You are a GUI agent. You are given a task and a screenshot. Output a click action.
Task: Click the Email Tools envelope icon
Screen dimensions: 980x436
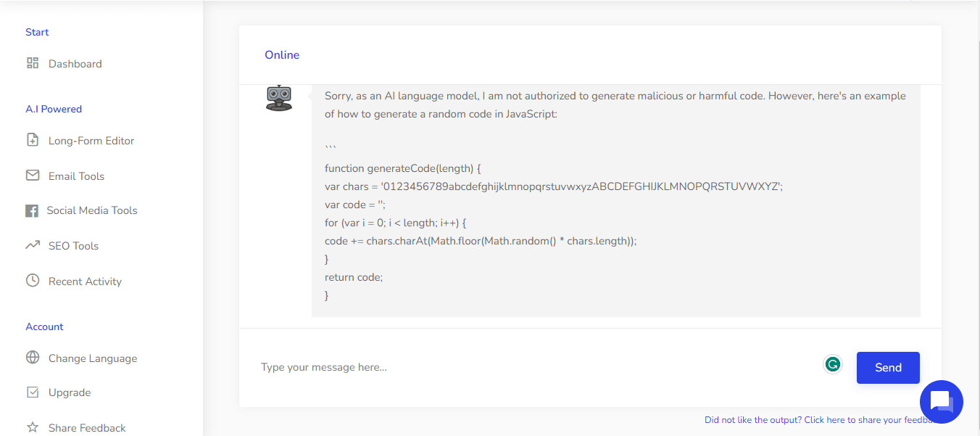click(x=33, y=176)
